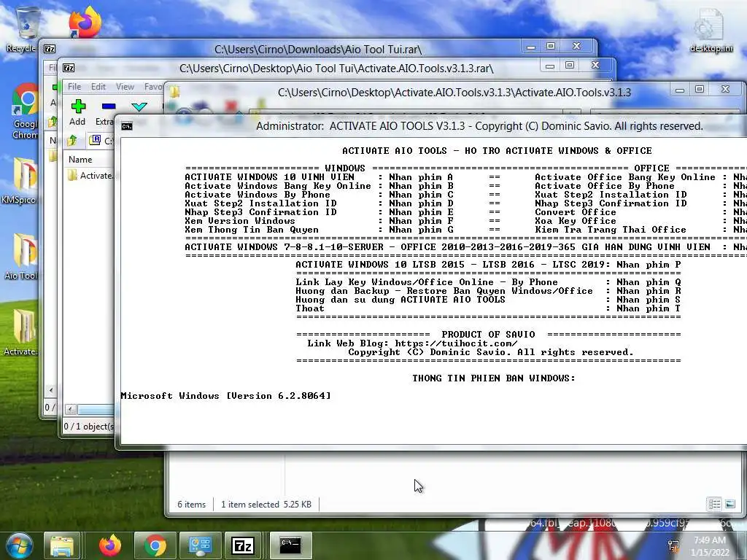
Task: Click '1 item selected 5.25 KB' status text
Action: (266, 505)
